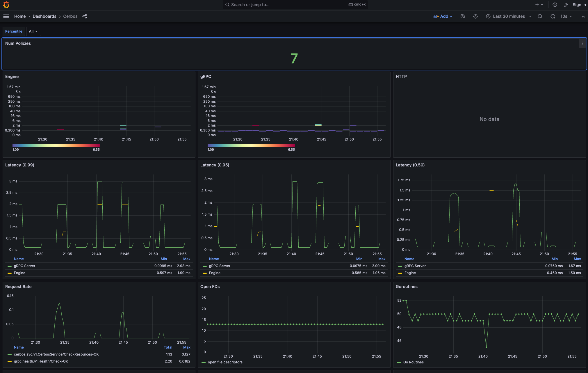Toggle Engine series in Latency (0.50) legend
Screen dimensions: 588x373
point(410,273)
